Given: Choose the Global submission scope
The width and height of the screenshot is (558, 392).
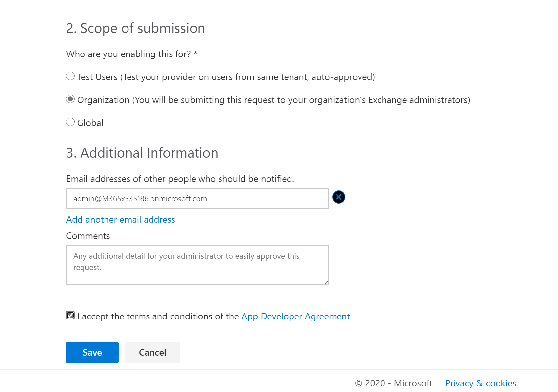Looking at the screenshot, I should click(70, 121).
